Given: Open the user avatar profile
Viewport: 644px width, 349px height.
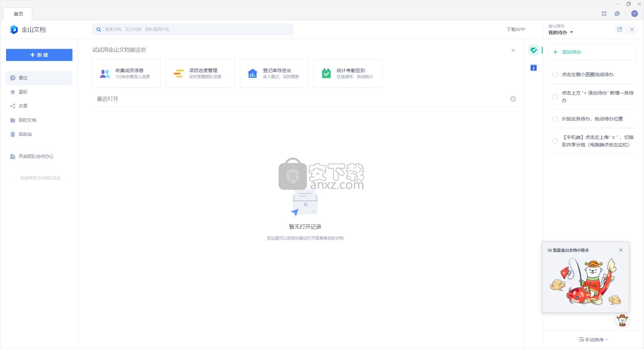Looking at the screenshot, I should (635, 14).
